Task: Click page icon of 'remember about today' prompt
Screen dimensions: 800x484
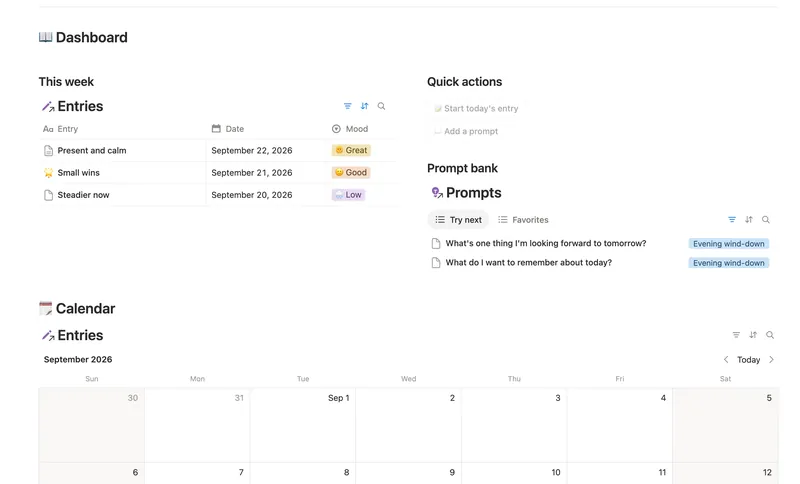Action: pos(436,263)
